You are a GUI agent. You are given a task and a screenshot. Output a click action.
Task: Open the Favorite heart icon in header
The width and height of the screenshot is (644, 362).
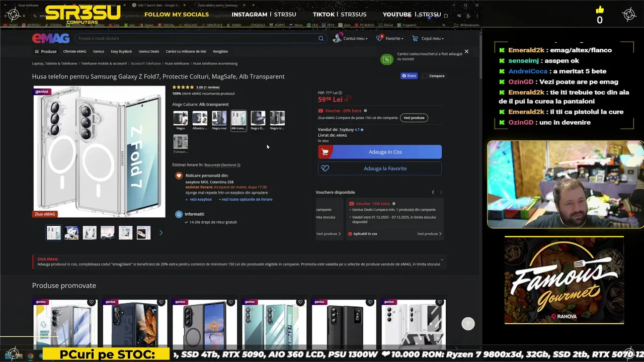coord(379,38)
